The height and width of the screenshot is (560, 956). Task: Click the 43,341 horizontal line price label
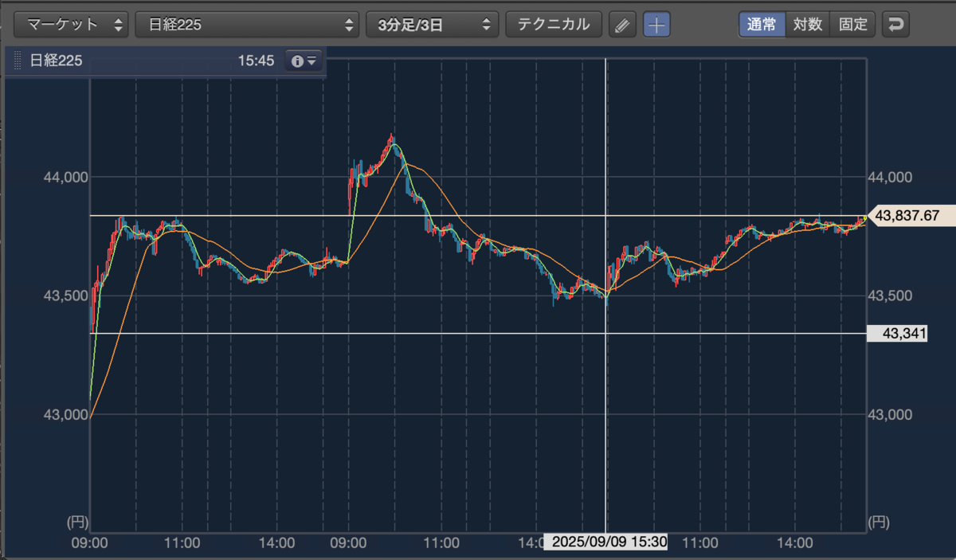coord(896,333)
